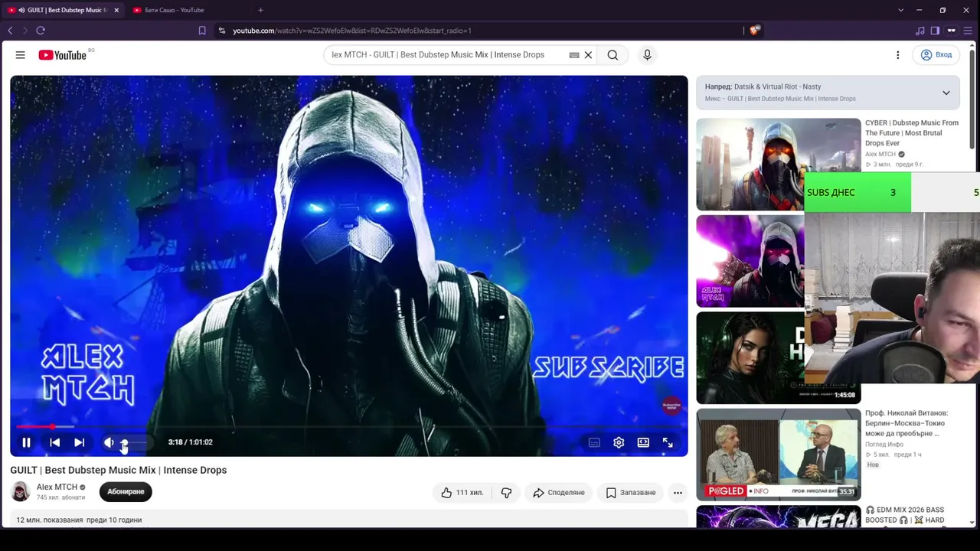The width and height of the screenshot is (980, 551).
Task: Close the GUILT browser tab
Action: click(116, 10)
